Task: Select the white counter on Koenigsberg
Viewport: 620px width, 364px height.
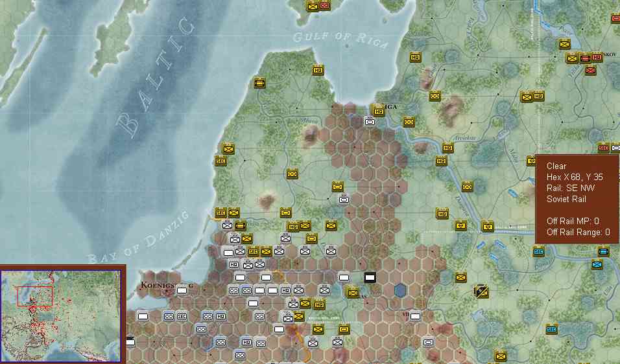Action: tap(182, 291)
